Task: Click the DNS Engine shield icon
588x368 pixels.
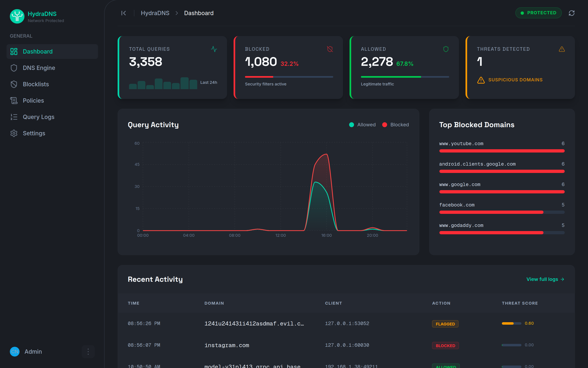Action: click(14, 68)
